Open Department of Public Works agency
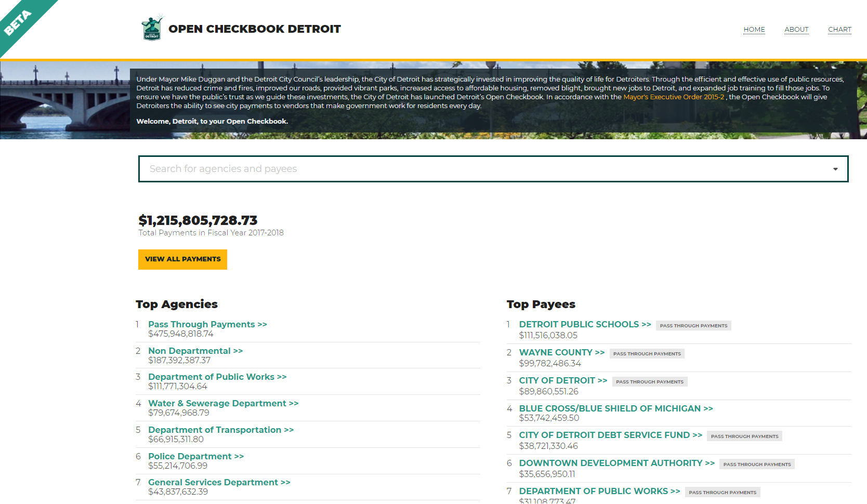Screen dimensions: 867x504 [x=217, y=377]
